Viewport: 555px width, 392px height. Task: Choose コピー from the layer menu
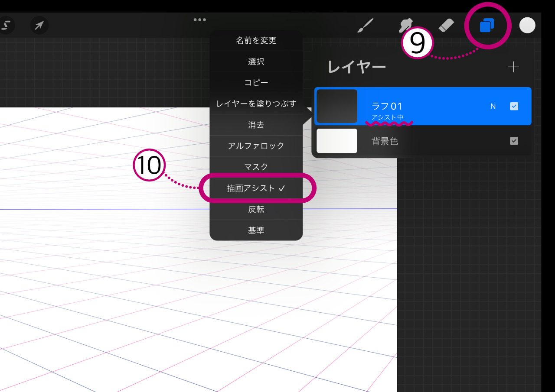[256, 83]
